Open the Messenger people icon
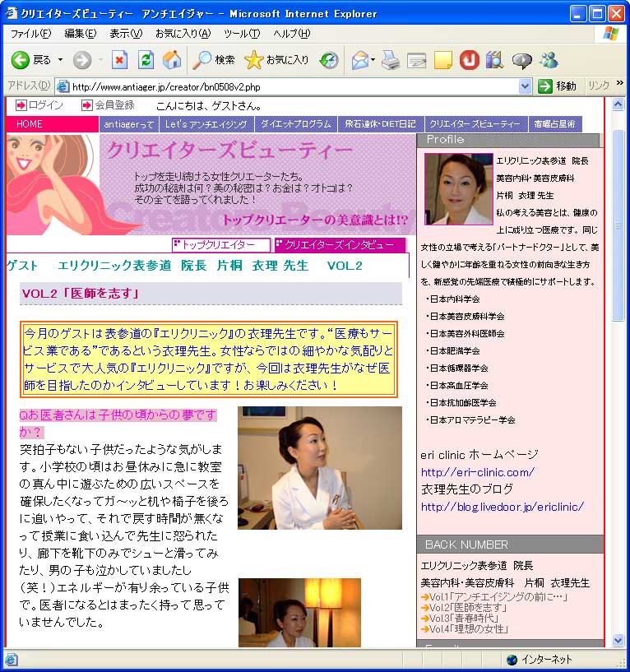The height and width of the screenshot is (672, 630). click(x=549, y=60)
